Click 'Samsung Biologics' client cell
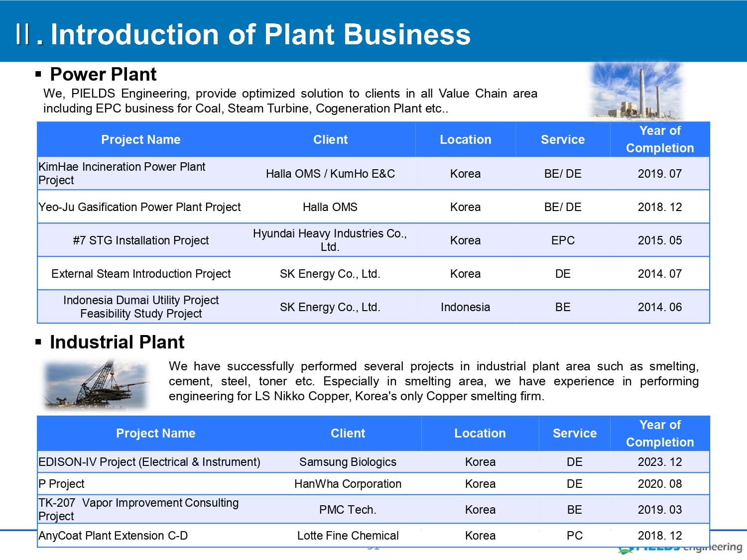 [348, 462]
